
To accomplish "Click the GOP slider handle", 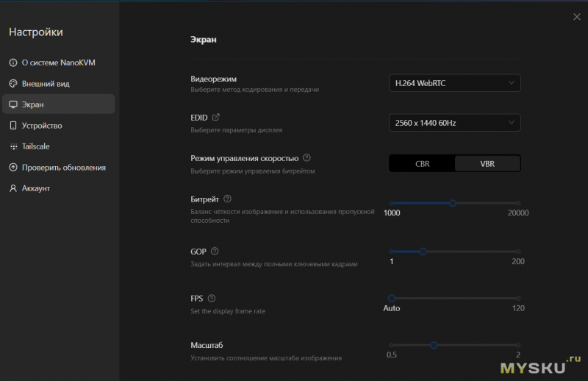I will [423, 252].
